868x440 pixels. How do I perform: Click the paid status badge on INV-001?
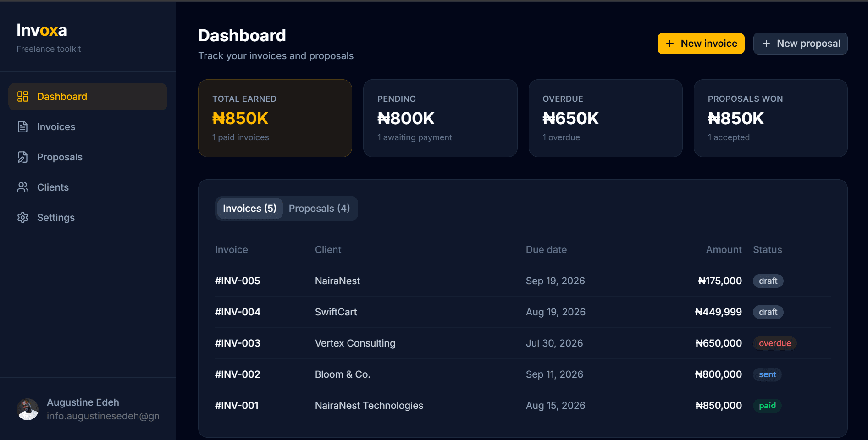[x=767, y=406]
